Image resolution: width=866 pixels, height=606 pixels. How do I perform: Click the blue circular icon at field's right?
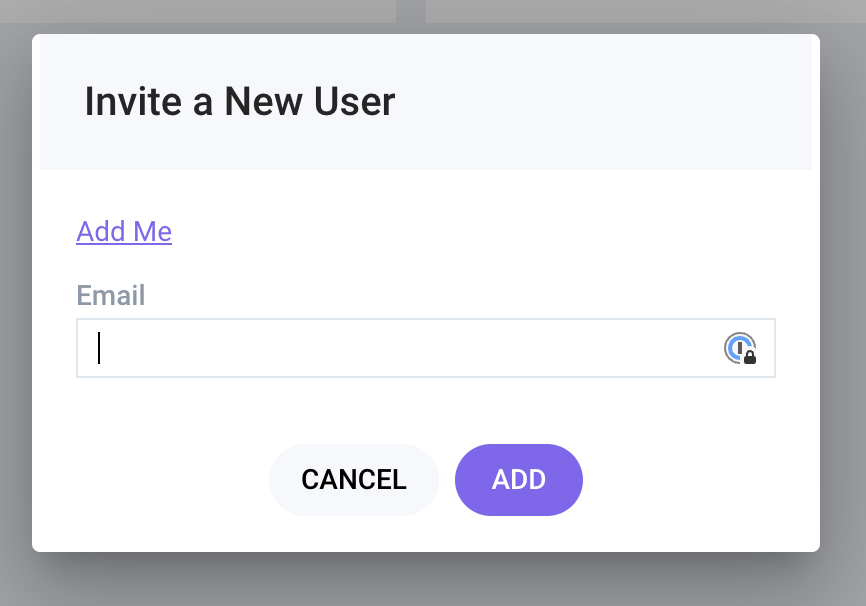tap(738, 347)
